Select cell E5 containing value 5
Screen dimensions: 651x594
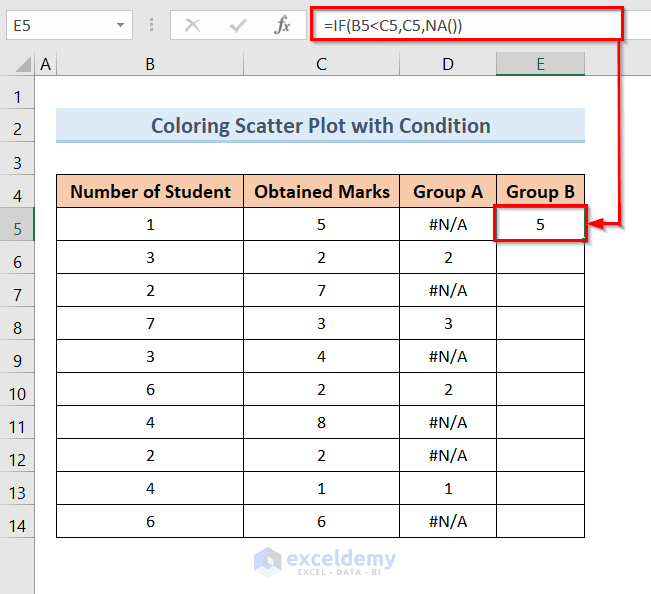coord(540,225)
